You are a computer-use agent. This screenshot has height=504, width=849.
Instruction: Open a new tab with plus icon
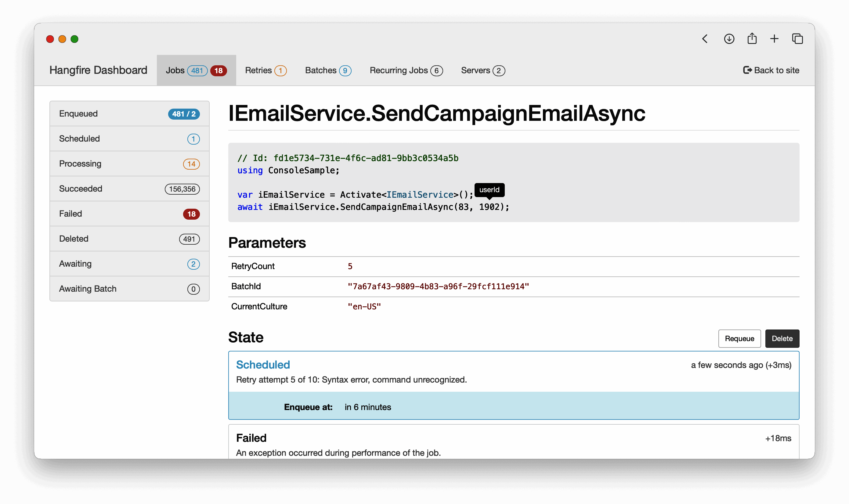774,39
